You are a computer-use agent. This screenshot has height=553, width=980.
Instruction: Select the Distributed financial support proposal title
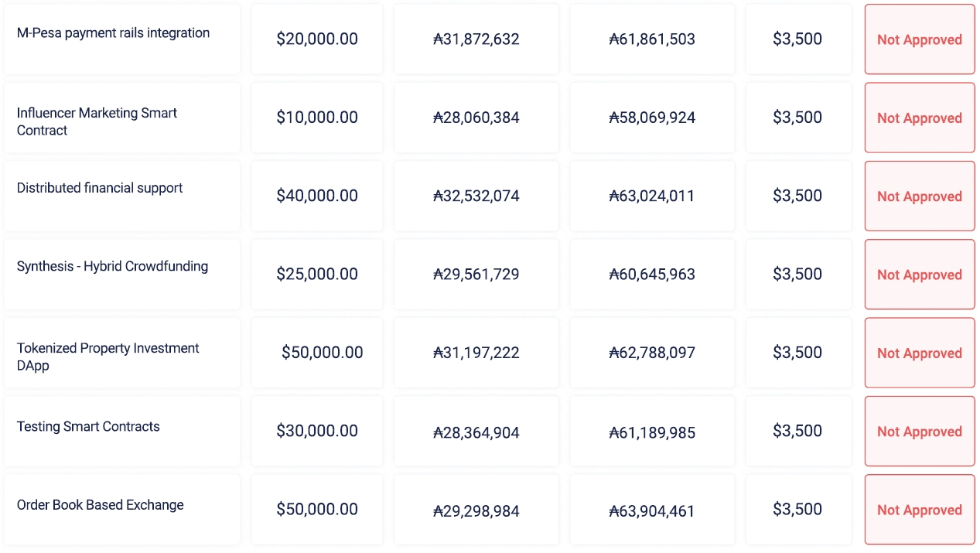tap(100, 188)
